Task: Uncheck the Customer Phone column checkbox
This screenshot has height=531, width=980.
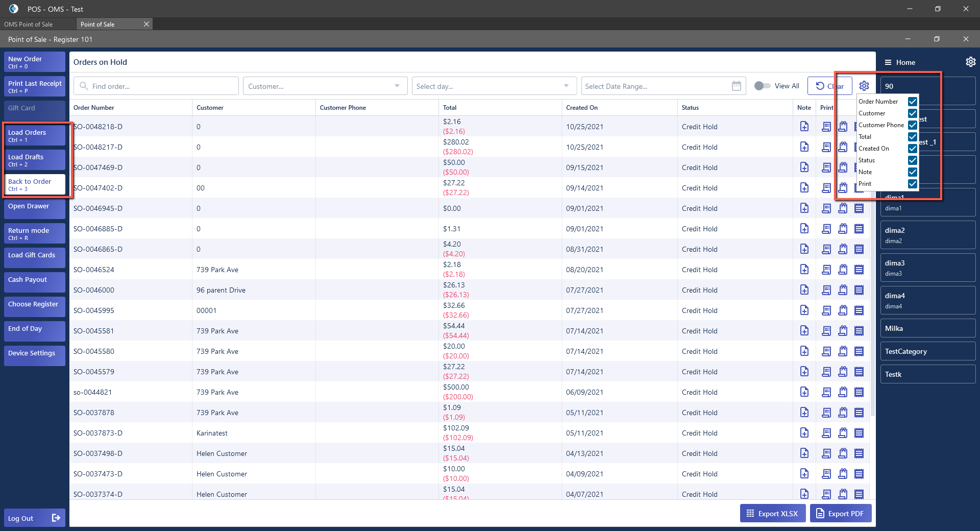Action: tap(913, 125)
